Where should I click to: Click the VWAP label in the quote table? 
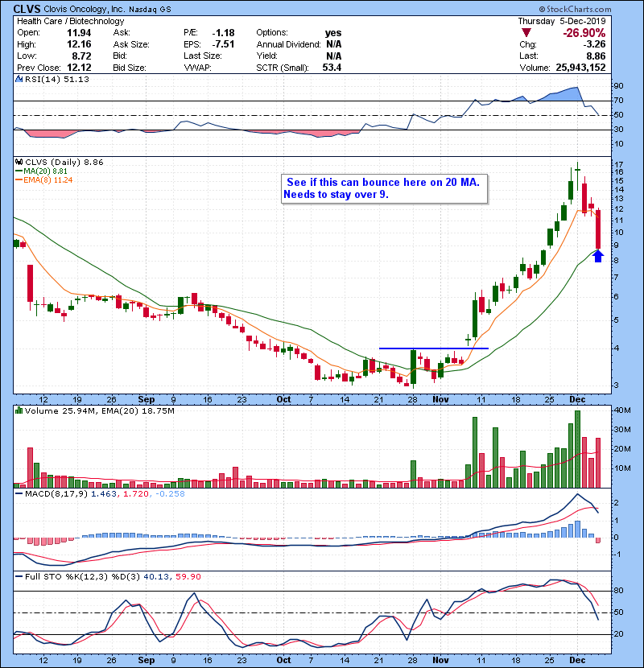point(197,68)
